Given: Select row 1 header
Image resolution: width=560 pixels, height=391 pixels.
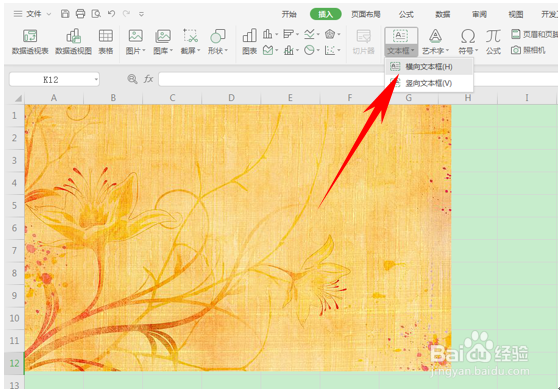Looking at the screenshot, I should click(x=14, y=115).
